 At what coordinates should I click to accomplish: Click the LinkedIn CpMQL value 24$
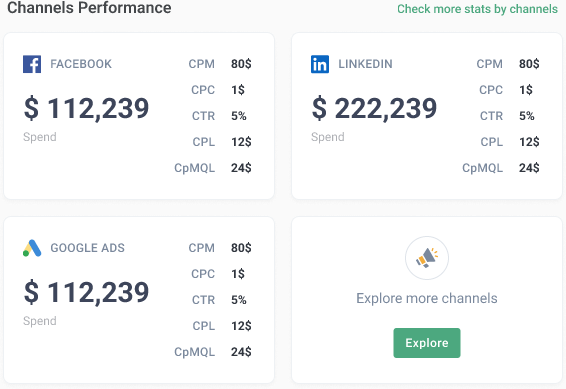pyautogui.click(x=529, y=168)
